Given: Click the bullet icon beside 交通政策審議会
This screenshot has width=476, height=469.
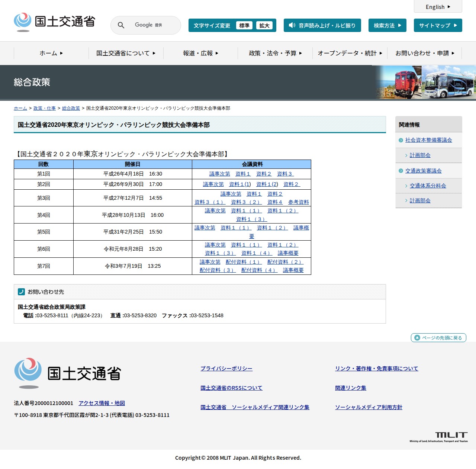Looking at the screenshot, I should coord(401,171).
